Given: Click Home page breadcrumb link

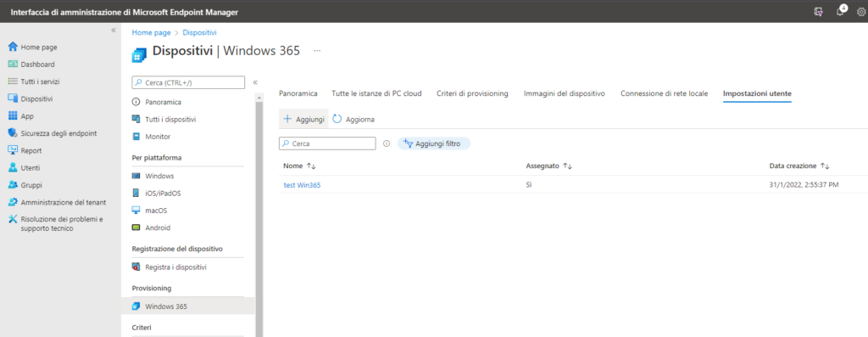Looking at the screenshot, I should 151,33.
